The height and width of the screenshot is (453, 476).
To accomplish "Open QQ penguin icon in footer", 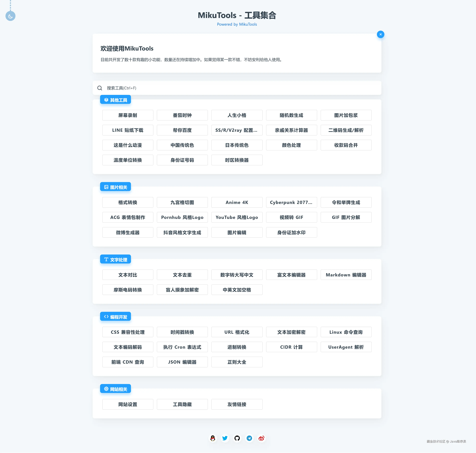I will coord(213,438).
